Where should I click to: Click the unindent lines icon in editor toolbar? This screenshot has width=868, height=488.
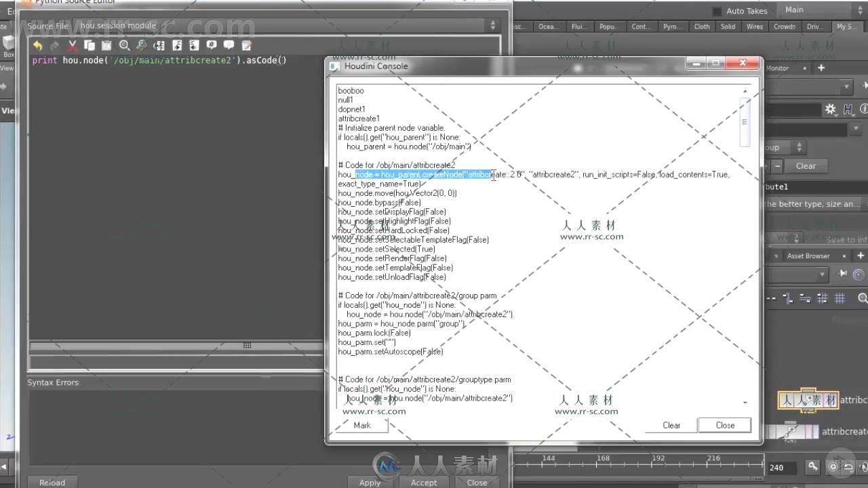(194, 45)
